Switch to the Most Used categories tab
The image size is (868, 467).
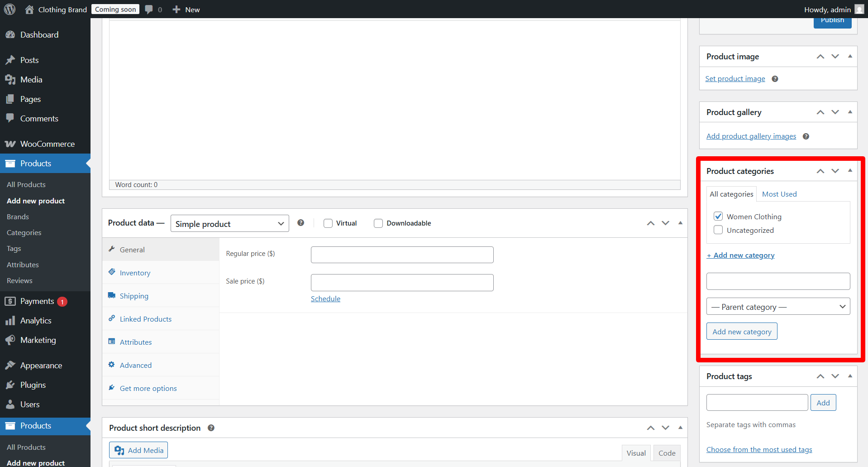coord(779,194)
